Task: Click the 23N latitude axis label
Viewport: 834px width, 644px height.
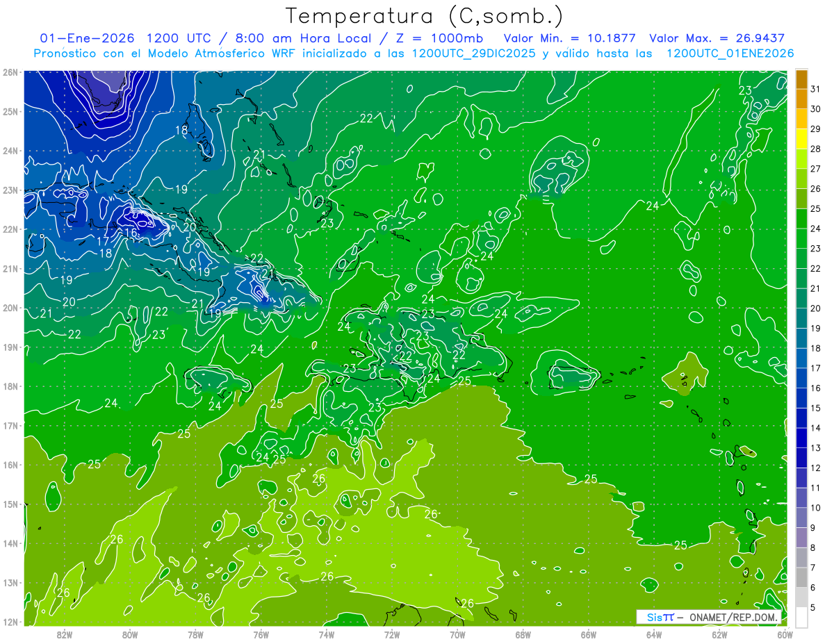Action: 10,190
